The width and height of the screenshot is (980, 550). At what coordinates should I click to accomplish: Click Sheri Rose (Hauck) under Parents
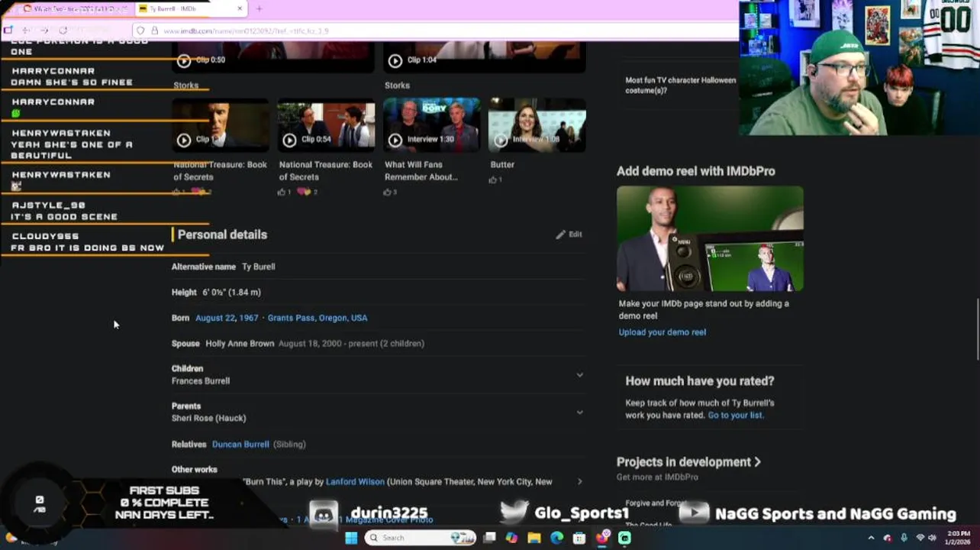coord(209,419)
